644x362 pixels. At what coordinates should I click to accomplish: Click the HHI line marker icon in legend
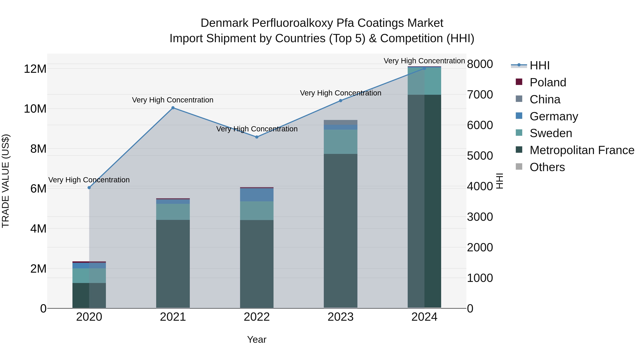519,65
